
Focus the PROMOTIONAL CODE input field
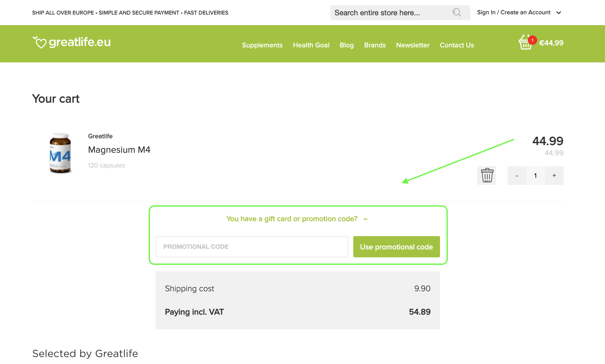(x=252, y=247)
